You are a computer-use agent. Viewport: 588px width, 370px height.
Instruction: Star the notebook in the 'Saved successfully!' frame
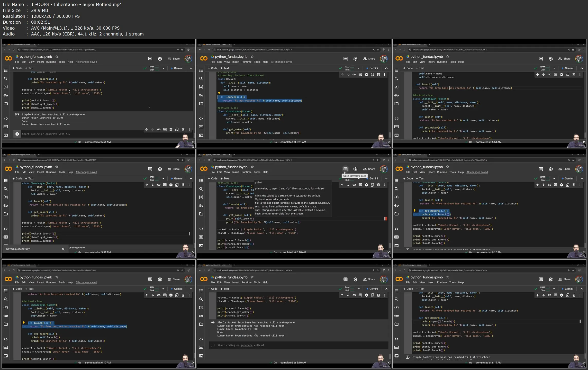(57, 167)
